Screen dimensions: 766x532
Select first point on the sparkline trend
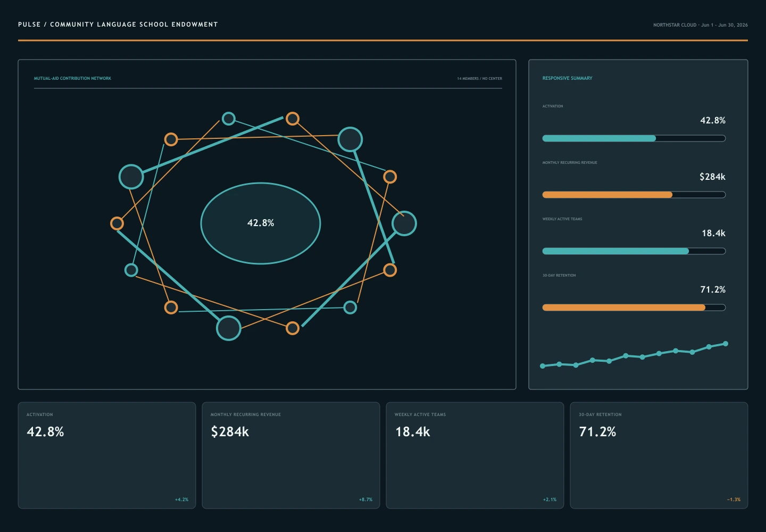tap(543, 366)
